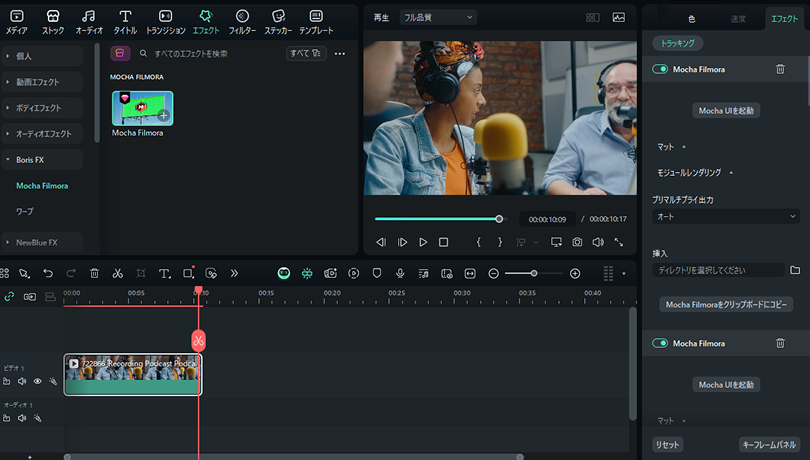Screen dimensions: 810x460
Task: Click the トラッキング pill button
Action: 677,43
